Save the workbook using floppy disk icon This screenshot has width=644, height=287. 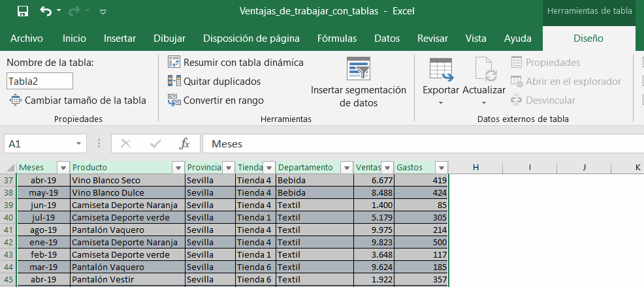point(23,11)
